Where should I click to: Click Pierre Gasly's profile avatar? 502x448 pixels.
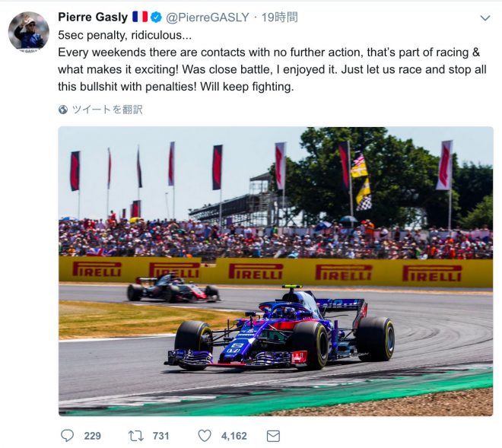(x=29, y=32)
